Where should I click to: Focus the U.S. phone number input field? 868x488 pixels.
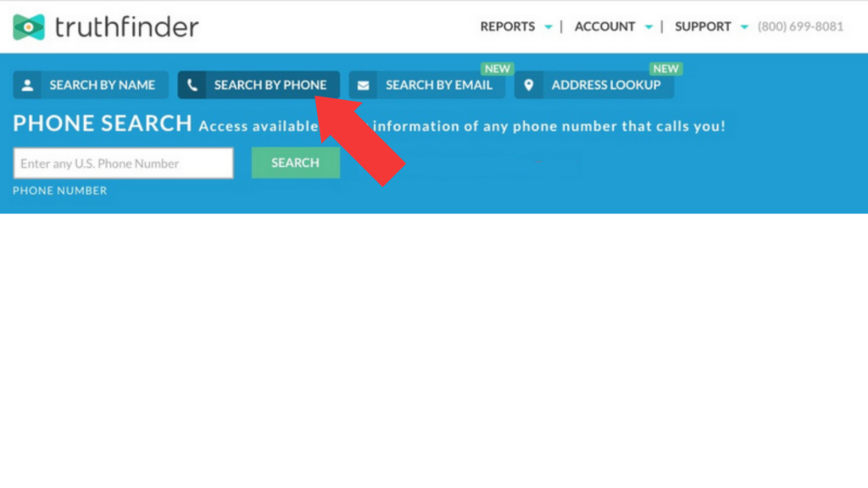(x=124, y=164)
